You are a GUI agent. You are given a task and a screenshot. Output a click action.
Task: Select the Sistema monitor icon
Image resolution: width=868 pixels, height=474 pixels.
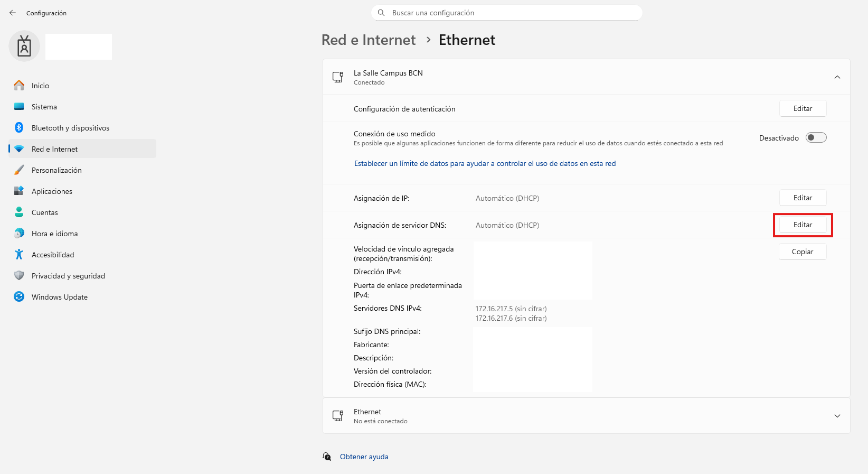pyautogui.click(x=19, y=106)
